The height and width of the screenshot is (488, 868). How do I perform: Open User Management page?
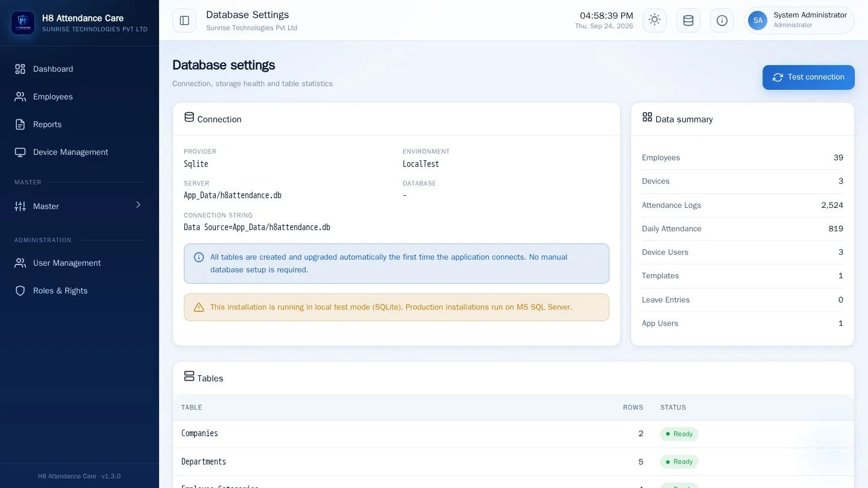[x=80, y=263]
